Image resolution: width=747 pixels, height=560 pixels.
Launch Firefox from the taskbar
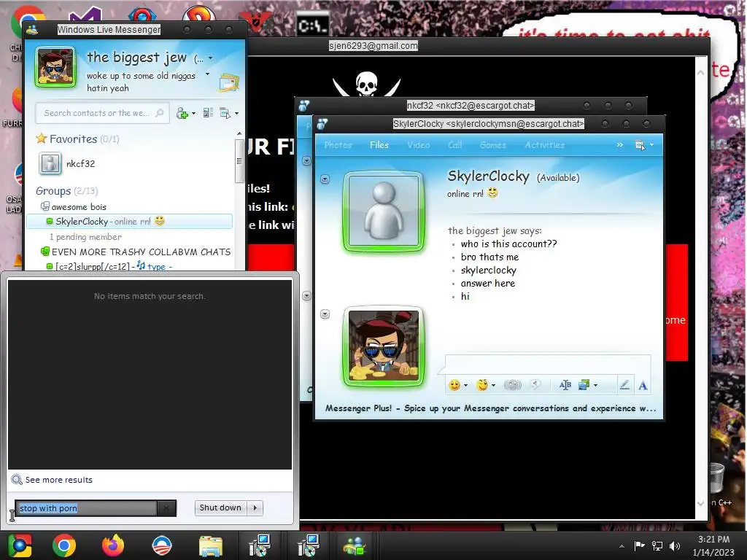tap(113, 545)
